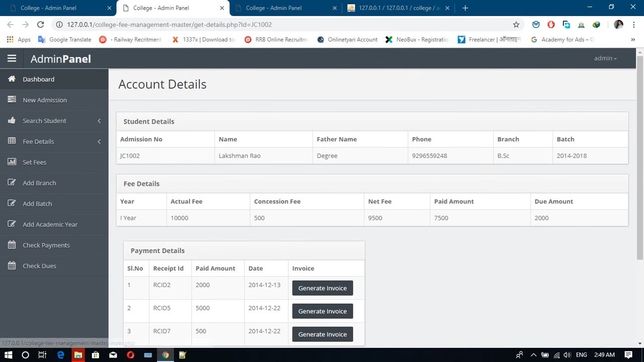644x362 pixels.
Task: Click the AdminPanel brand link
Action: point(60,59)
